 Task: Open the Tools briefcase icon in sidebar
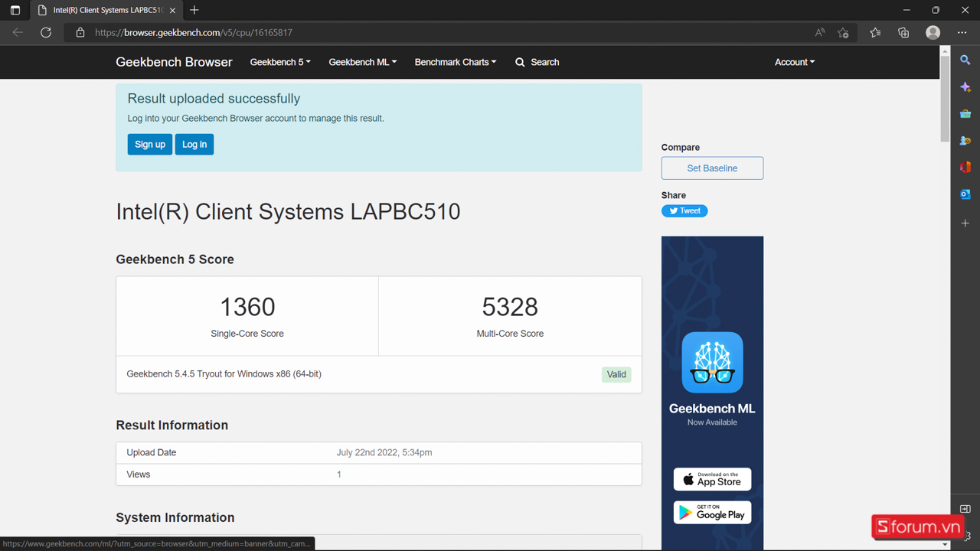[x=965, y=114]
